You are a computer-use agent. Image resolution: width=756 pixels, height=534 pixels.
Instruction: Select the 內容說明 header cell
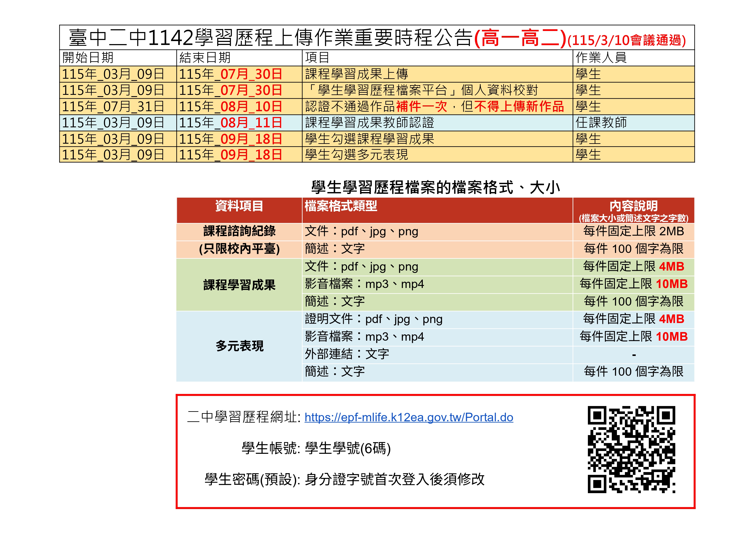coord(634,210)
